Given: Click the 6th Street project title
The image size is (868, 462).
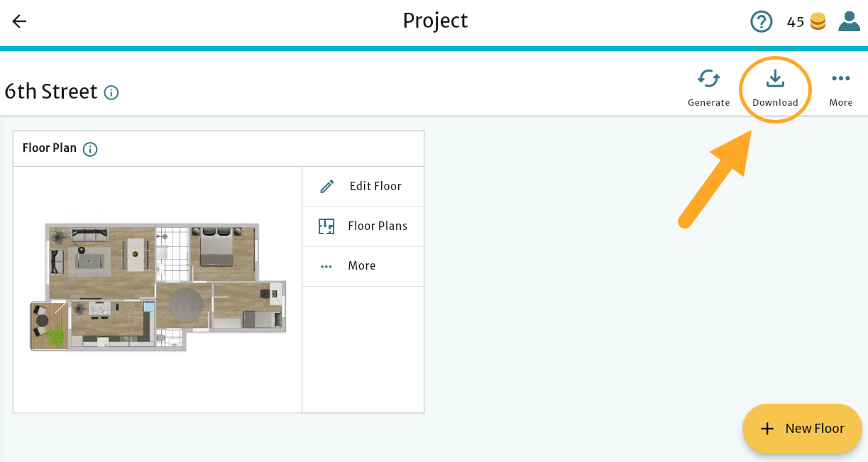Looking at the screenshot, I should click(51, 91).
